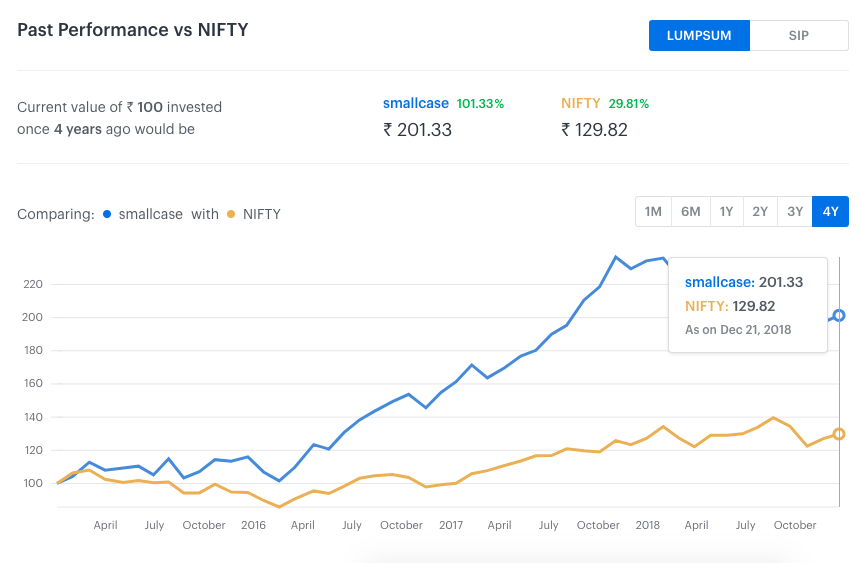Click the 'smallcase' legend text

coord(151,214)
